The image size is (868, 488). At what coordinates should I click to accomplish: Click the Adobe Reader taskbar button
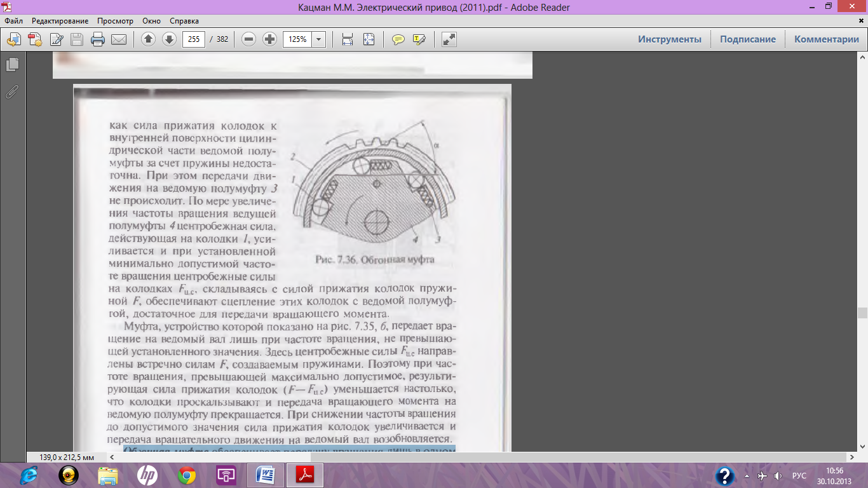pyautogui.click(x=305, y=475)
